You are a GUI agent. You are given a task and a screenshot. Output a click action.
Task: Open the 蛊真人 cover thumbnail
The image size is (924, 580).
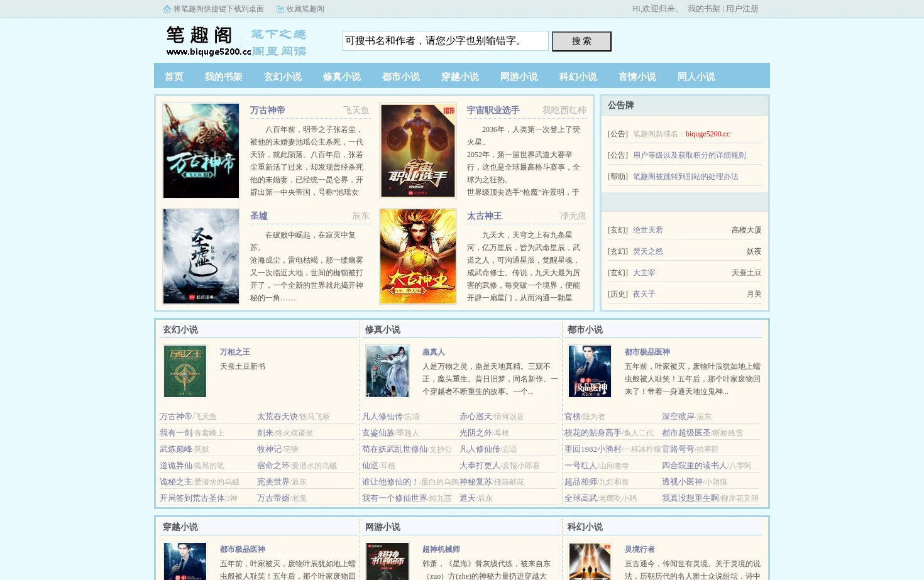click(387, 371)
